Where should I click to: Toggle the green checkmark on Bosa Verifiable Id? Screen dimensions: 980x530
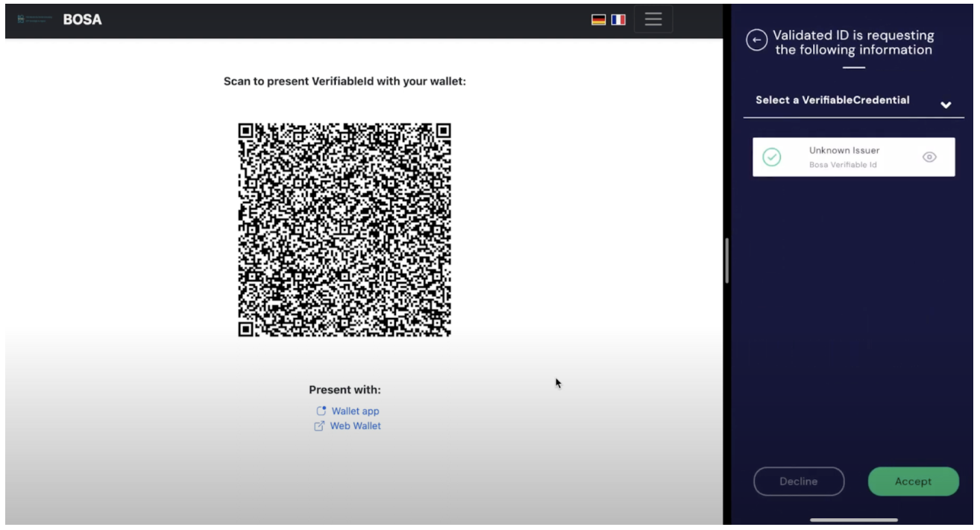[772, 158]
